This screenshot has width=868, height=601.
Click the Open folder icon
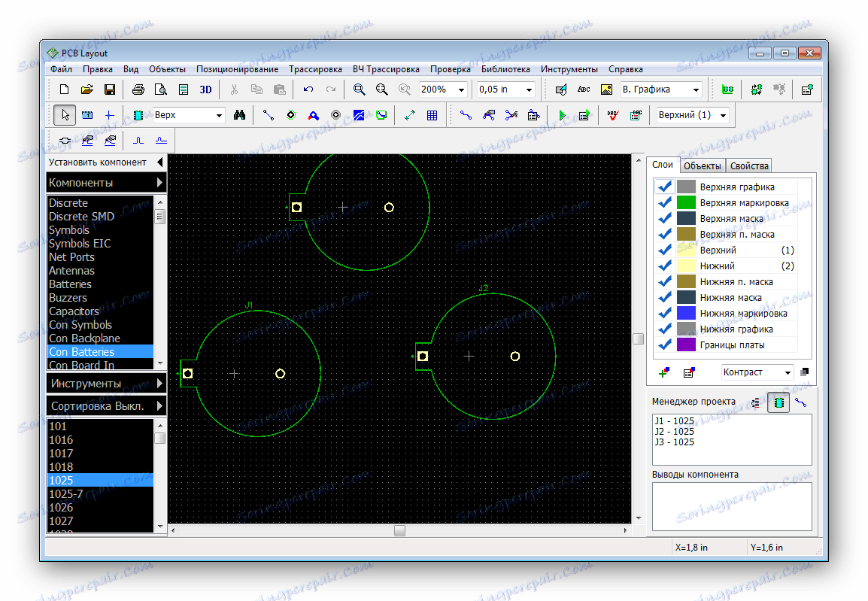coord(86,90)
